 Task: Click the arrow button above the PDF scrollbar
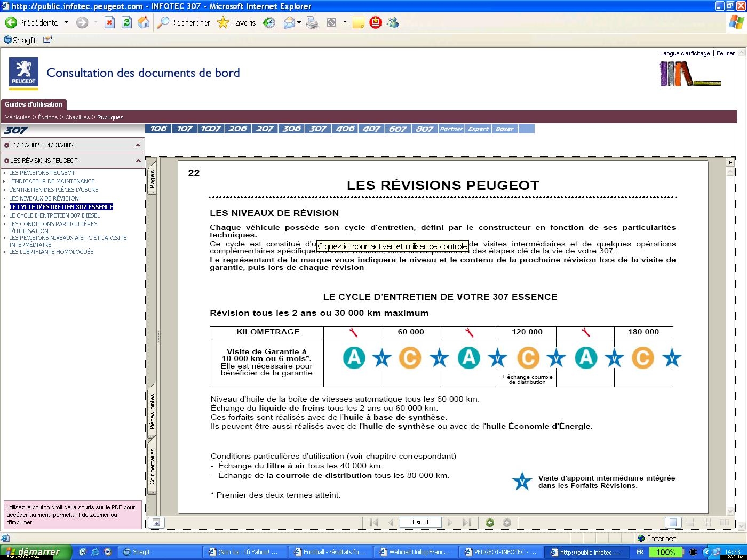(x=730, y=162)
